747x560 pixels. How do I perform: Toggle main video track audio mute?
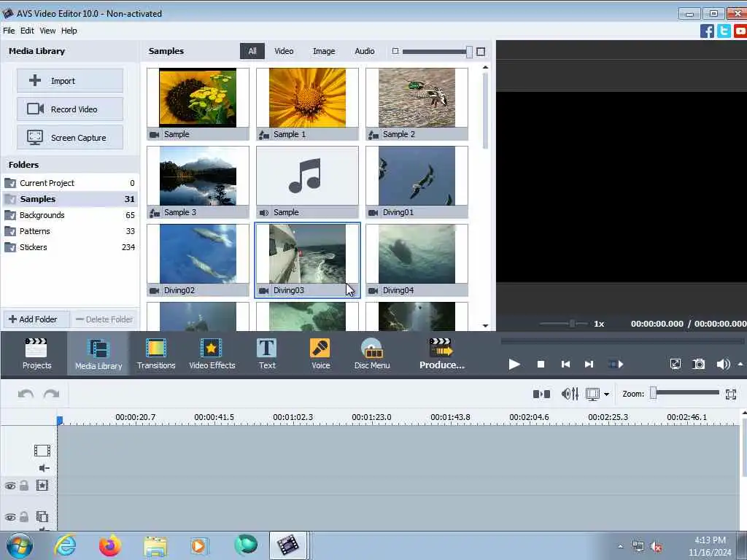44,468
